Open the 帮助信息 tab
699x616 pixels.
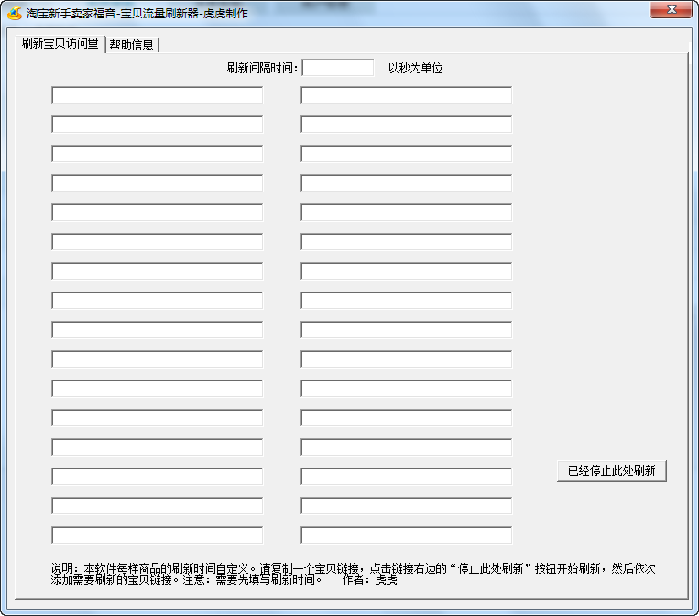tap(132, 45)
